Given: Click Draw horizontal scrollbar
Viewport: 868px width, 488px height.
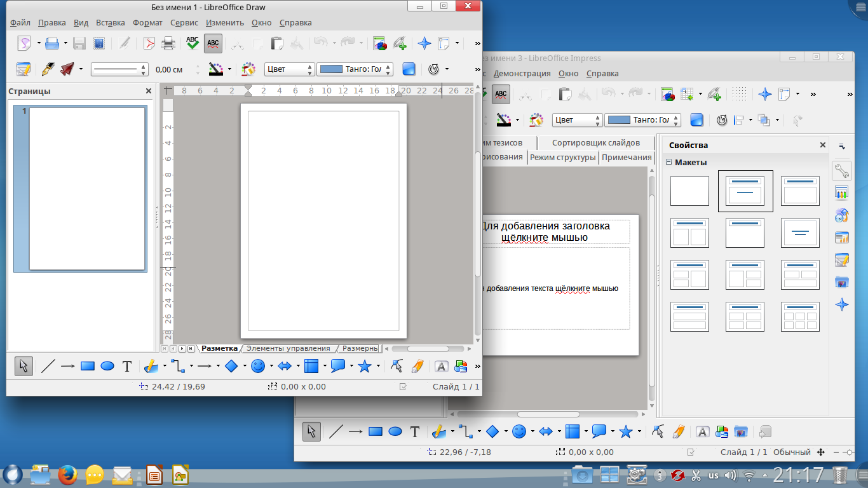Looking at the screenshot, I should click(x=428, y=348).
